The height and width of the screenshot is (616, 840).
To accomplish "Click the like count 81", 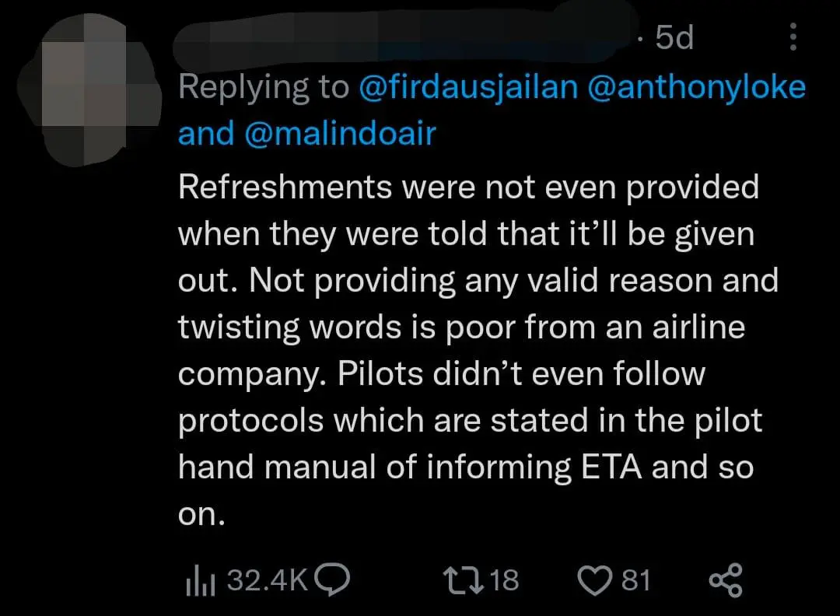I will [636, 579].
